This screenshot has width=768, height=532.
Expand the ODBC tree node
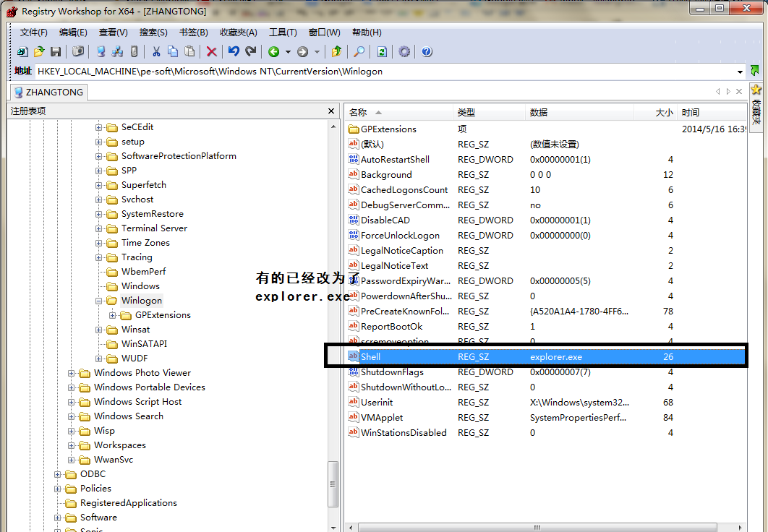57,474
